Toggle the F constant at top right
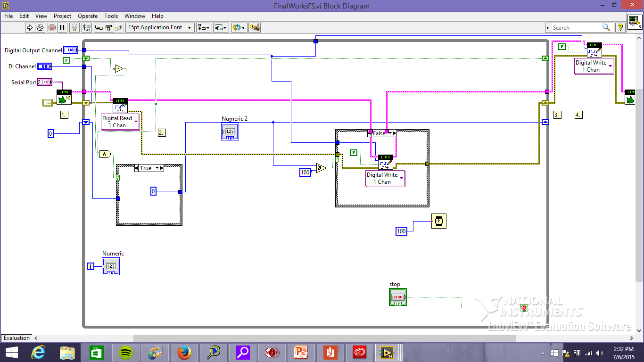Viewport: 644px width, 362px height. tap(562, 46)
